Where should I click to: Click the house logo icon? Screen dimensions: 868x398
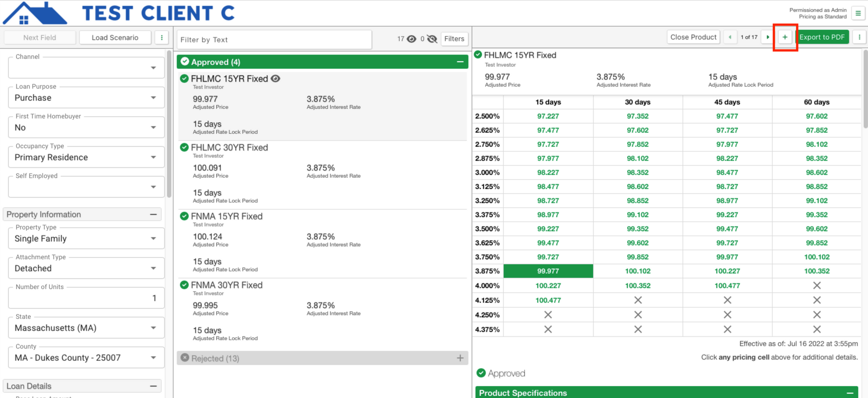[x=35, y=13]
